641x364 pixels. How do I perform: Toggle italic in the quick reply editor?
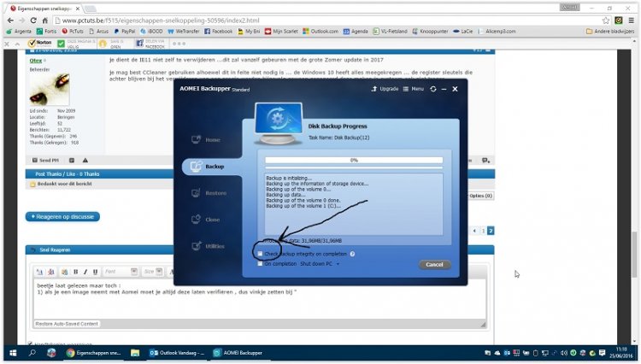[x=85, y=272]
